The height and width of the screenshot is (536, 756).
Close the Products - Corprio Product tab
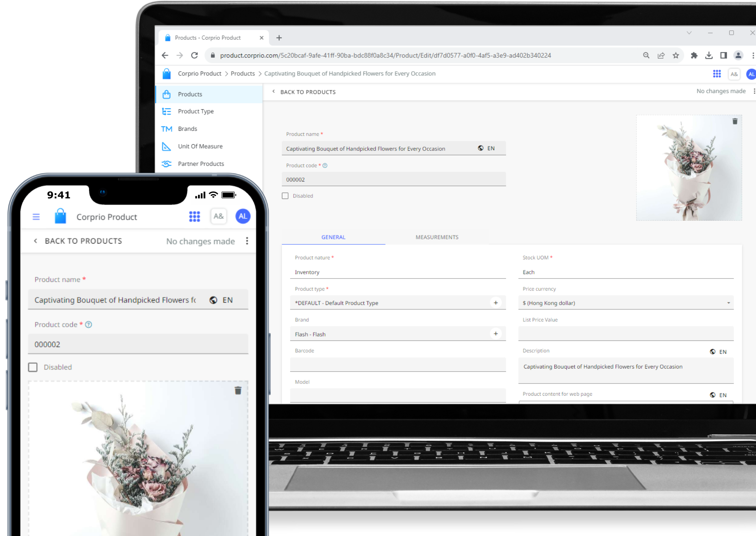[x=261, y=38]
